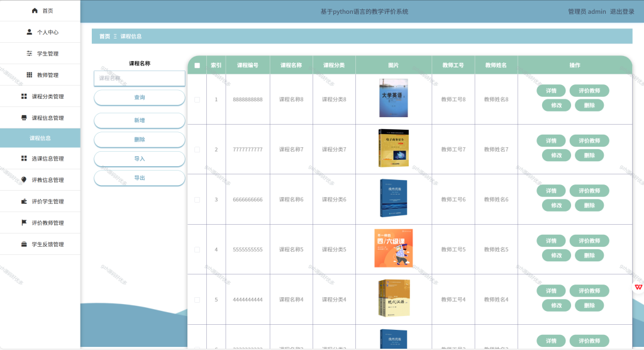Viewport: 644px width, 350px height.
Task: Expand the 评价学生管理 sidebar menu
Action: pos(40,201)
